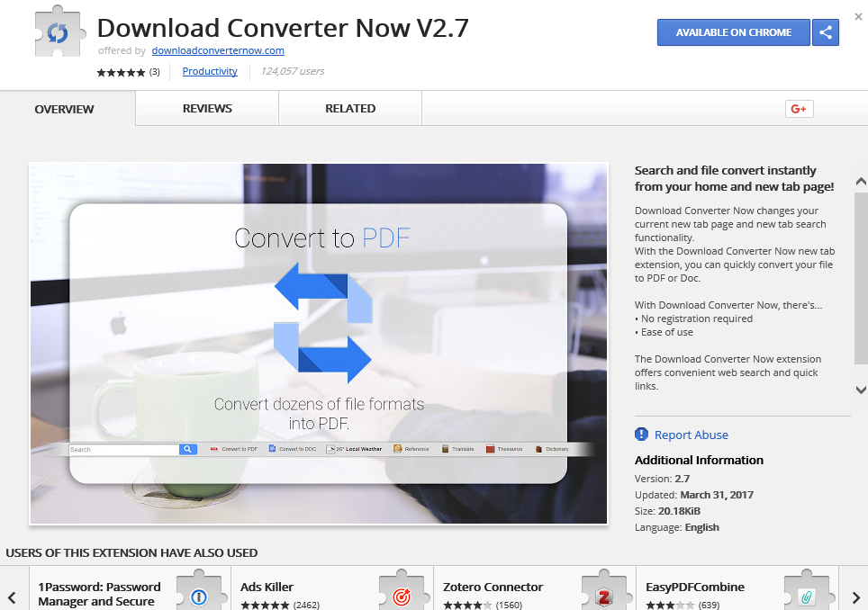Open the Productivity category link
Screen dimensions: 868x610
click(x=210, y=71)
